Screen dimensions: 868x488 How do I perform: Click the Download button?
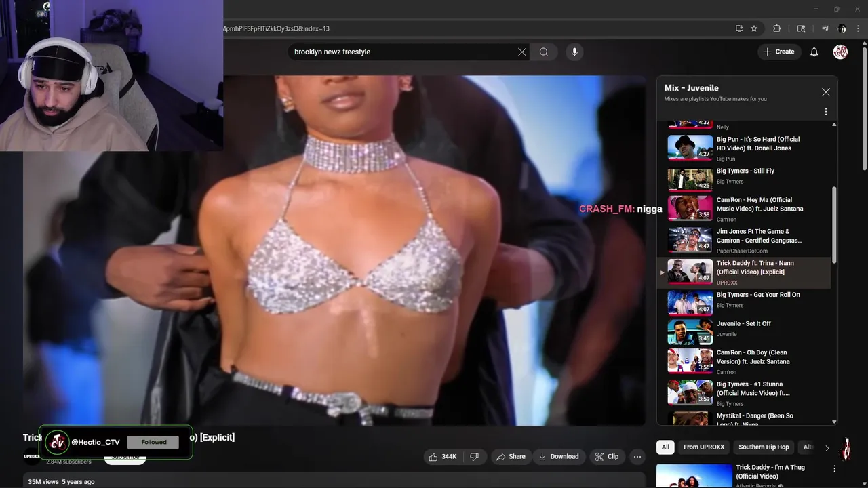(x=558, y=457)
